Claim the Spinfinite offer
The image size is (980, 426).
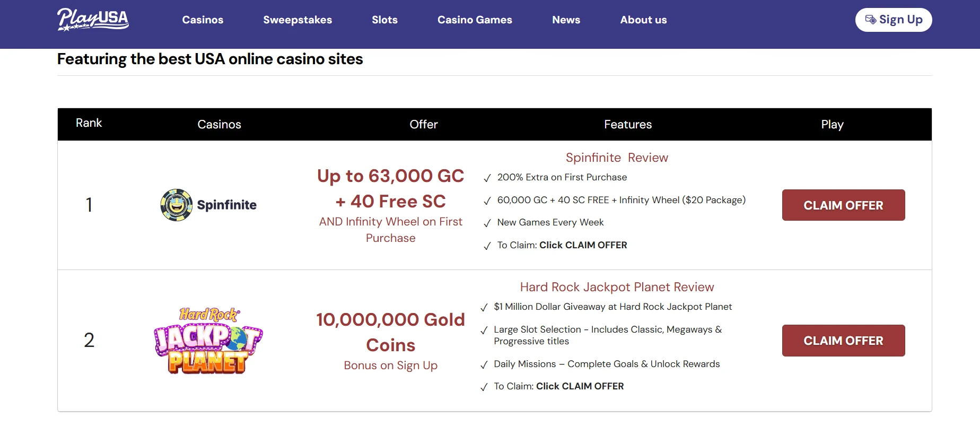843,205
